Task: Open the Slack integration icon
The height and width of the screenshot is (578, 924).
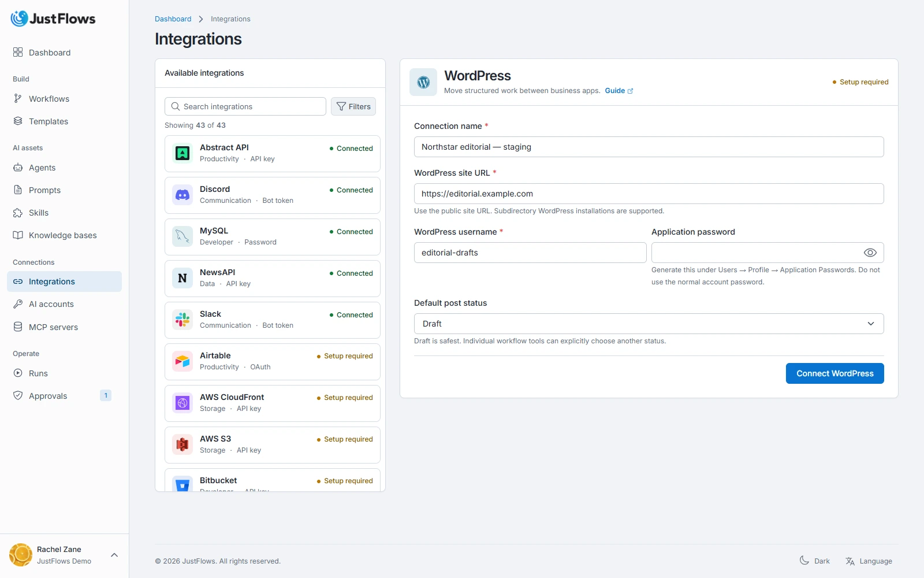Action: 182,320
